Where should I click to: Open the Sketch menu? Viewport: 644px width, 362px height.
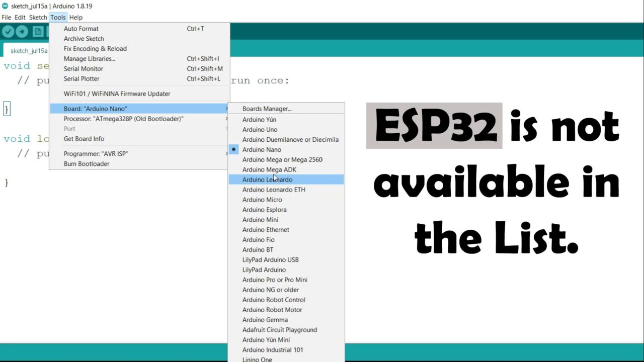pos(38,17)
